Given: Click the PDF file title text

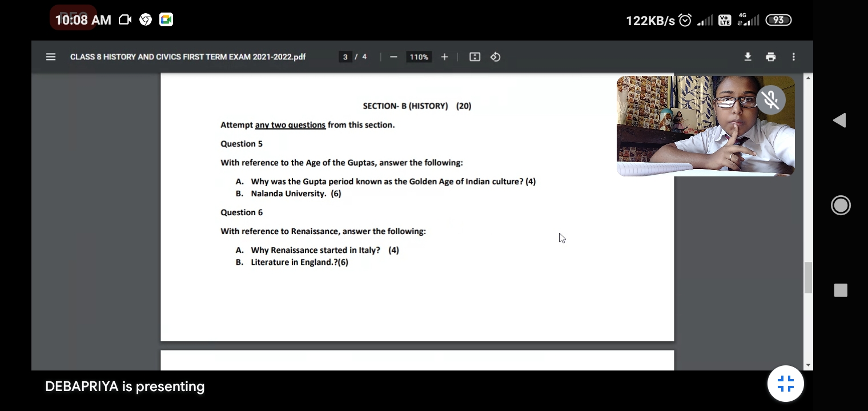Looking at the screenshot, I should click(188, 57).
